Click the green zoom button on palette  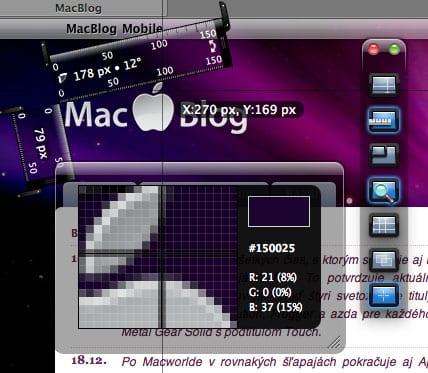(x=394, y=50)
